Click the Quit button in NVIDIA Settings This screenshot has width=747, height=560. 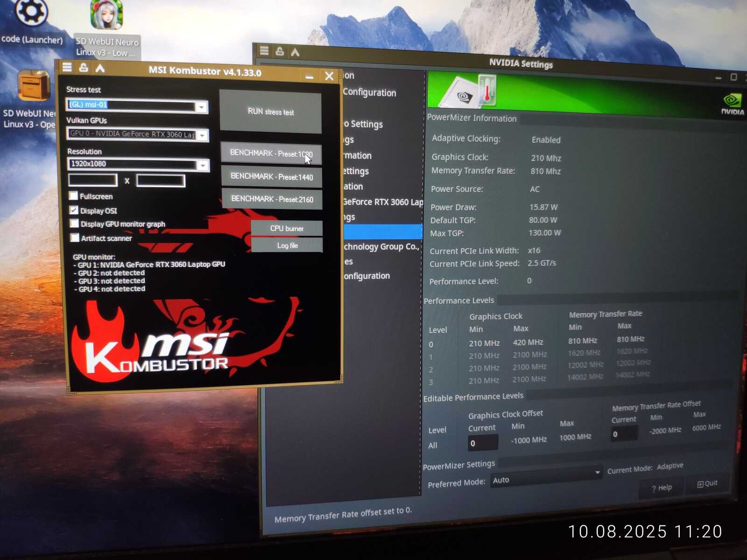(x=707, y=483)
